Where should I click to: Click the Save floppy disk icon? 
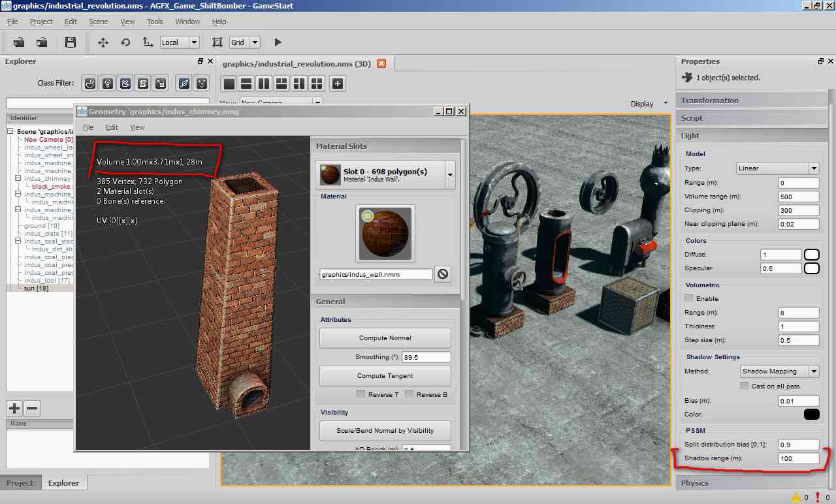tap(71, 42)
